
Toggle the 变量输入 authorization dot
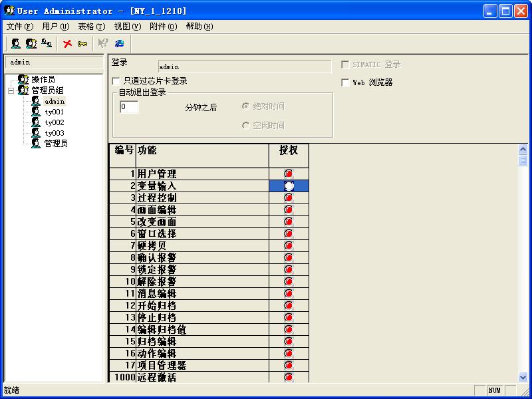288,186
